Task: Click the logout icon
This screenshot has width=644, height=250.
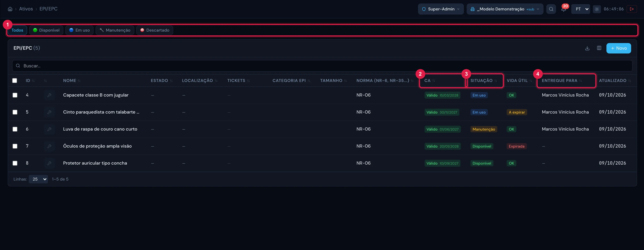Action: click(632, 9)
